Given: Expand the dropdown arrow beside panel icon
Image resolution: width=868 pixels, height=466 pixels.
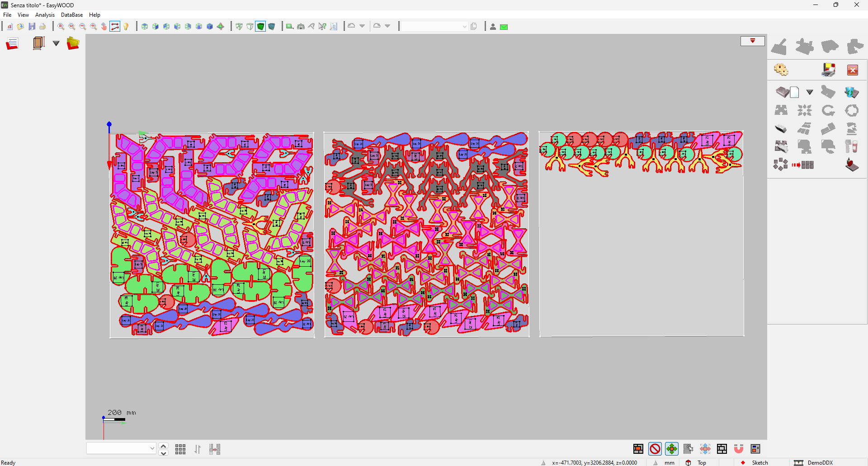Looking at the screenshot, I should click(56, 43).
